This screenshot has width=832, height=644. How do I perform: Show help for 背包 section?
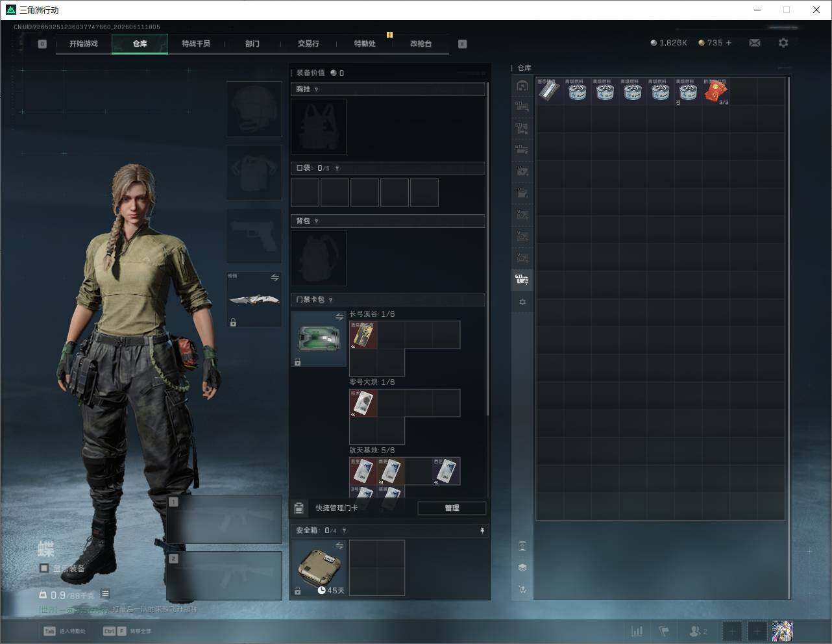[316, 221]
